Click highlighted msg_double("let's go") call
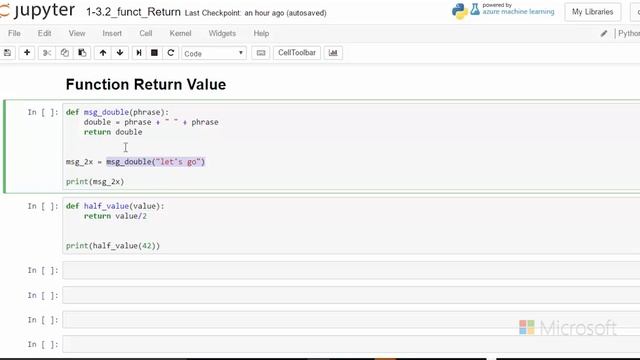 [x=156, y=162]
